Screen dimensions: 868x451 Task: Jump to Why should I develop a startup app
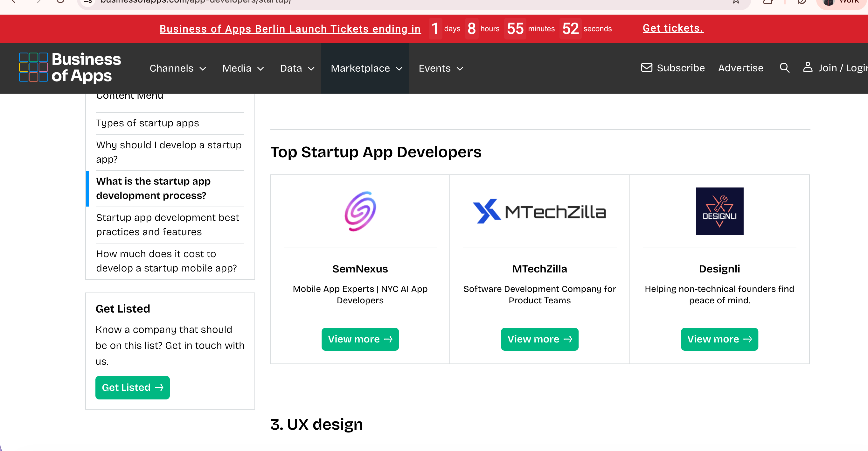(169, 152)
